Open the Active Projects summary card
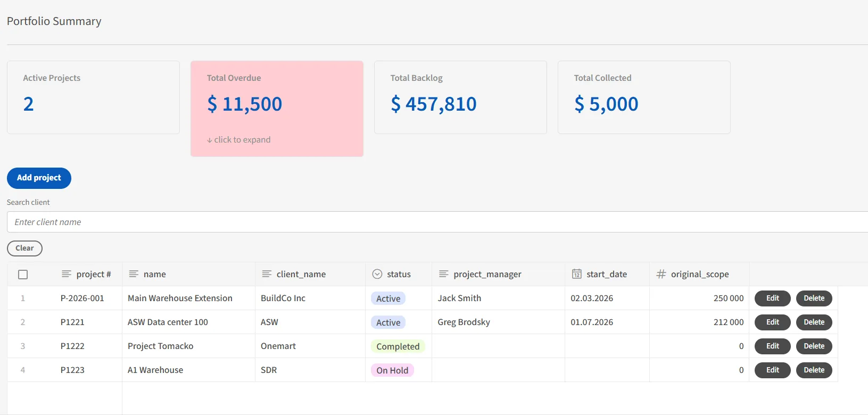 point(93,97)
